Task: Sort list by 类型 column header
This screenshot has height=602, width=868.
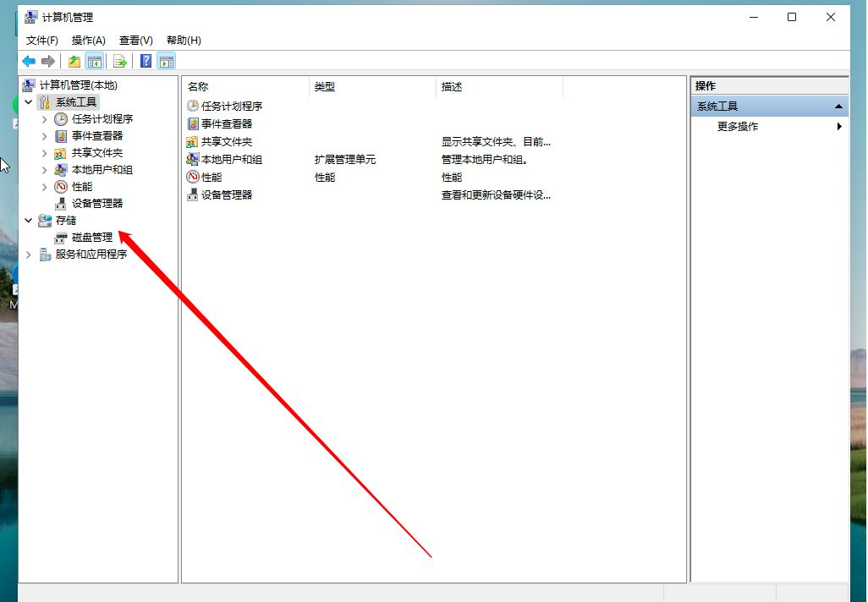Action: pyautogui.click(x=372, y=87)
